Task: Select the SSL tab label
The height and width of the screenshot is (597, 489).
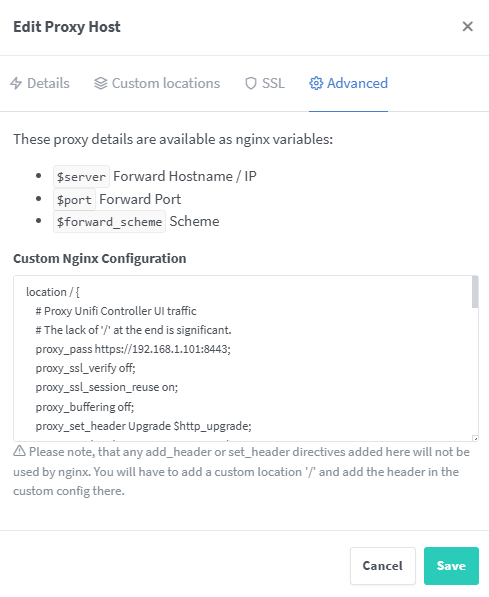Action: pos(273,83)
